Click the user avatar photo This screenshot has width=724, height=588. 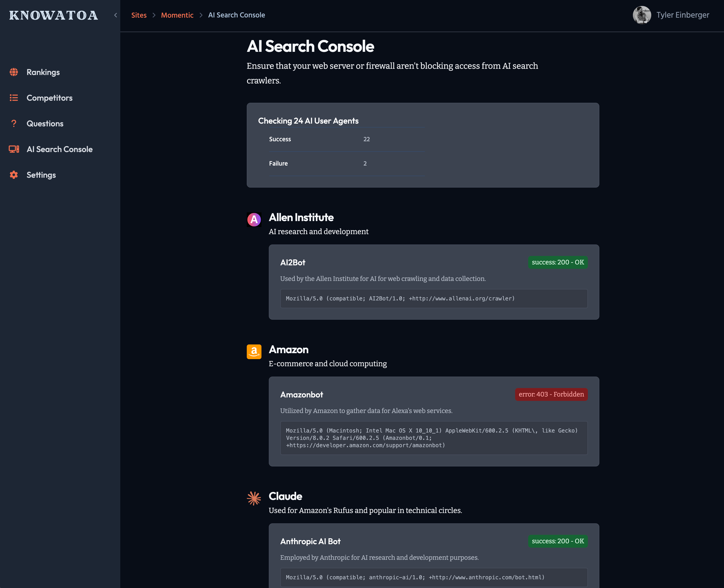[642, 15]
